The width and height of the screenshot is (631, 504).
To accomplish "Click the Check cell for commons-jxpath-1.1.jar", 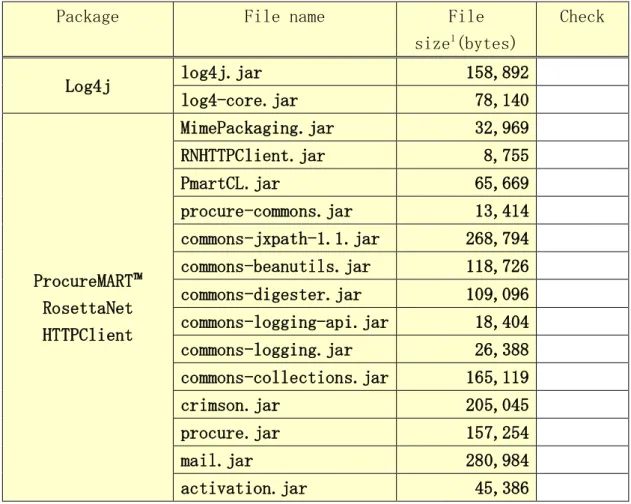I will click(582, 239).
